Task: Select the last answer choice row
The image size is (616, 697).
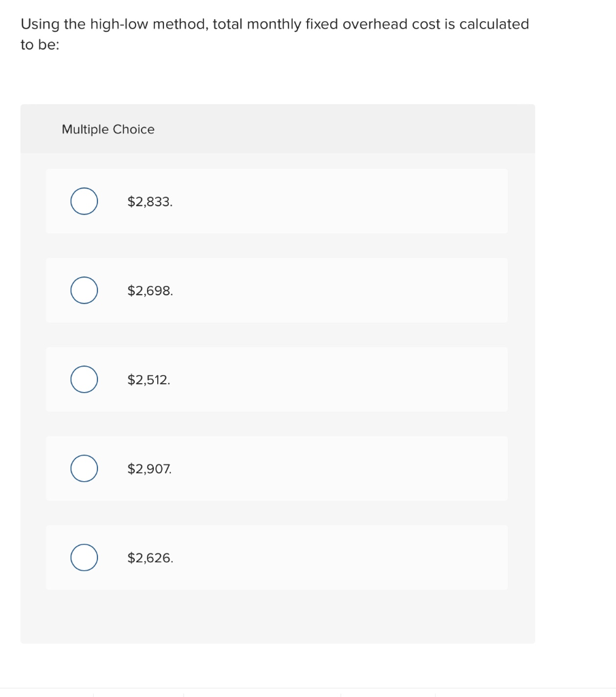Action: pyautogui.click(x=276, y=557)
